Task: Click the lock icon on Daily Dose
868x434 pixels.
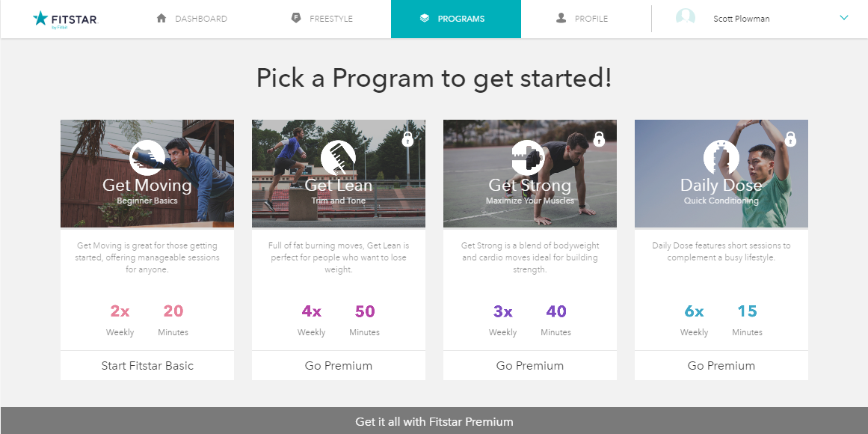Action: pyautogui.click(x=790, y=138)
